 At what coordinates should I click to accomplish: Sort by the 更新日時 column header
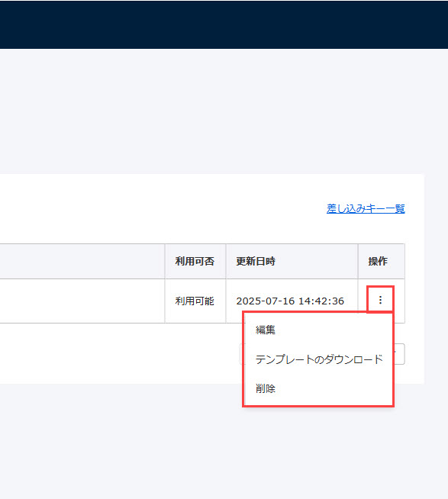click(292, 261)
